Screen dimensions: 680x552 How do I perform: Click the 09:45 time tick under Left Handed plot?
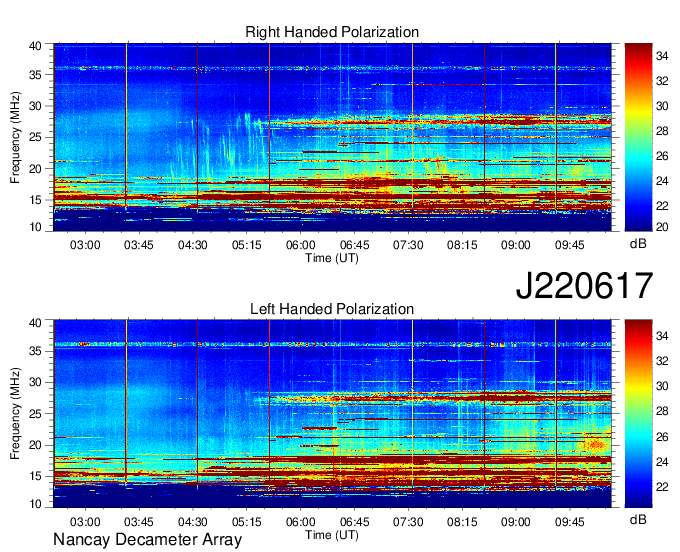[x=570, y=521]
